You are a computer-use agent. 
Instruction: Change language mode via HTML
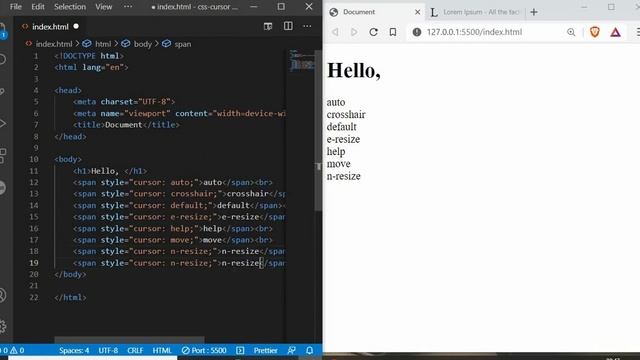[162, 350]
